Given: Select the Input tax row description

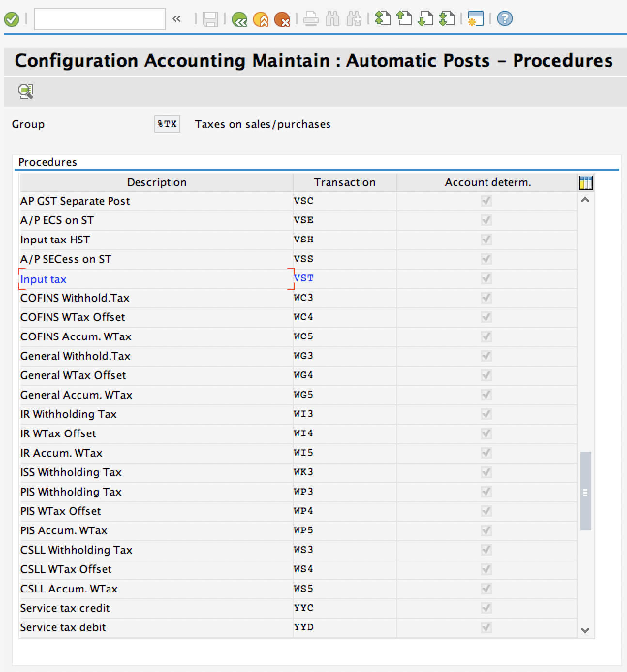Looking at the screenshot, I should tap(156, 279).
